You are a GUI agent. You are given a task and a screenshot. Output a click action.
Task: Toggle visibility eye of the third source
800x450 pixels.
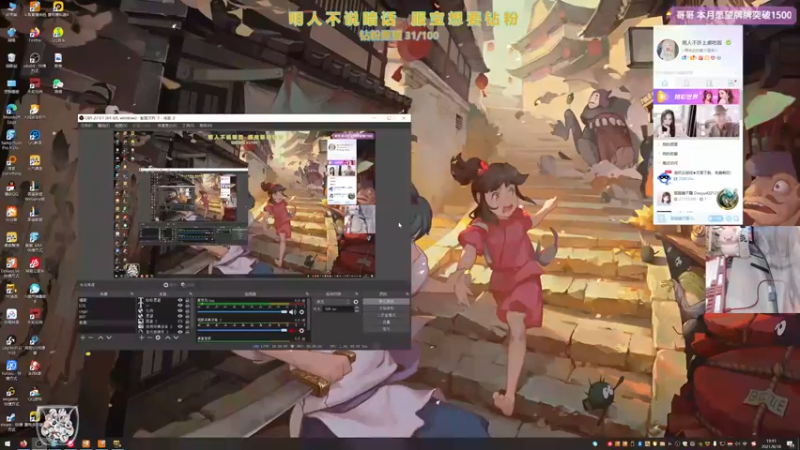(180, 311)
